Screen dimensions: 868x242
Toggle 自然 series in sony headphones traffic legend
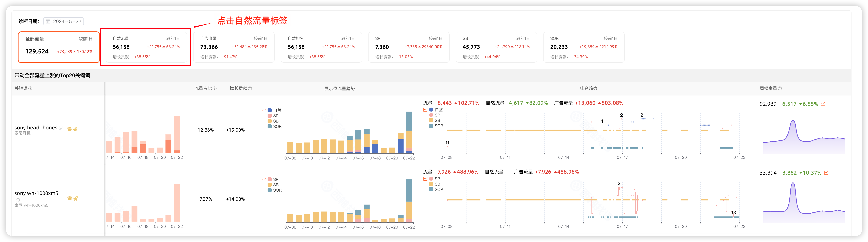274,110
